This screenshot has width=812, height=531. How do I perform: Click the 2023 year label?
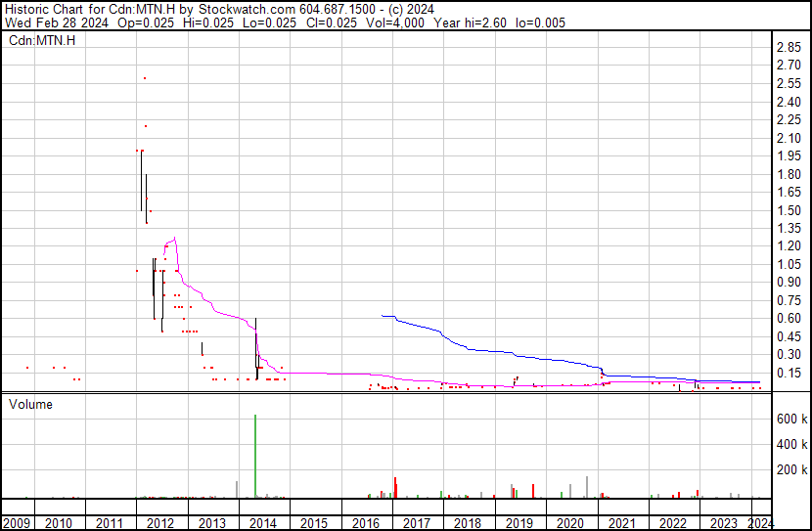point(723,523)
